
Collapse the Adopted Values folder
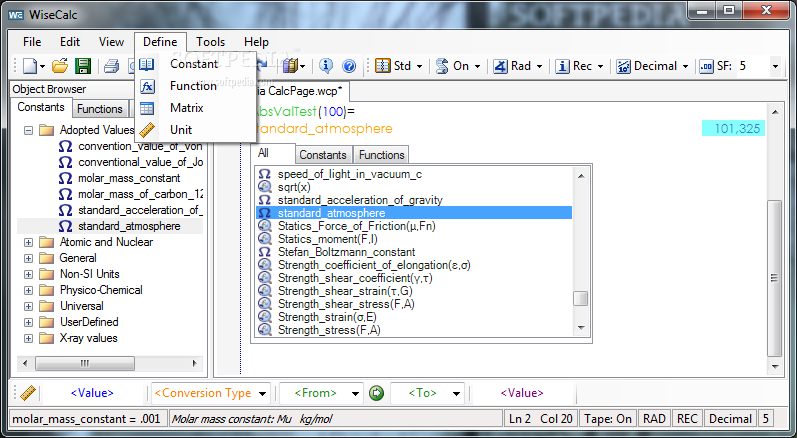tap(28, 131)
